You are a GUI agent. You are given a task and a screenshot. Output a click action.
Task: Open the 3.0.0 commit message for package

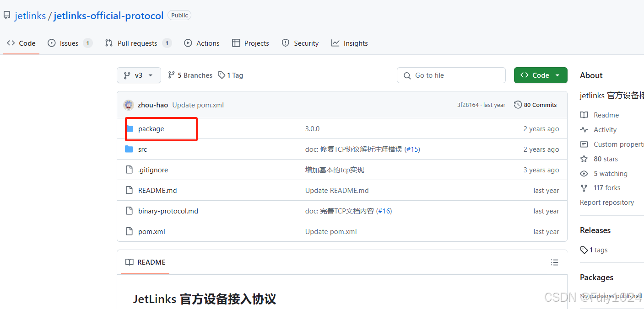point(313,129)
